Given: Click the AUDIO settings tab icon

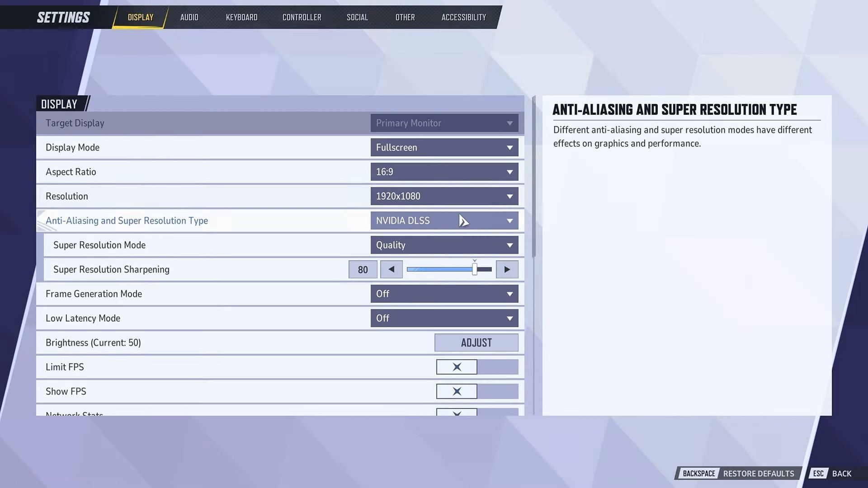Looking at the screenshot, I should [189, 17].
